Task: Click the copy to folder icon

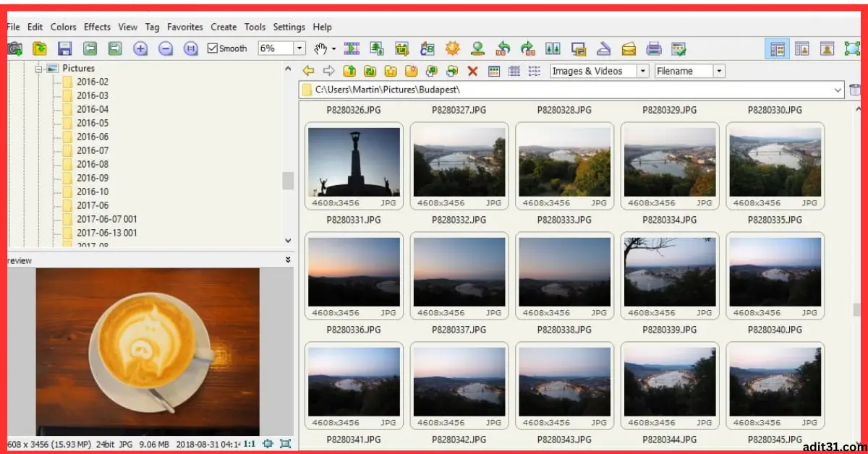Action: [432, 71]
